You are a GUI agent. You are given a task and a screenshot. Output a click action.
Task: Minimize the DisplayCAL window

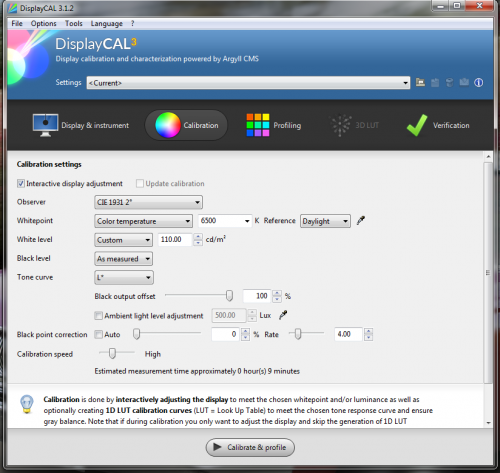coord(440,6)
